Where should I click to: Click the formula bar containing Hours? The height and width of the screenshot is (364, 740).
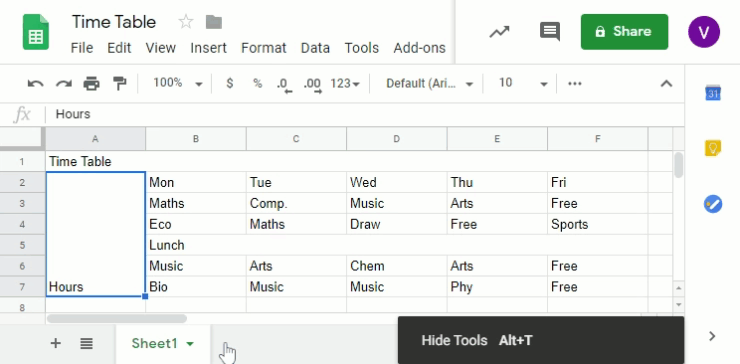click(363, 114)
